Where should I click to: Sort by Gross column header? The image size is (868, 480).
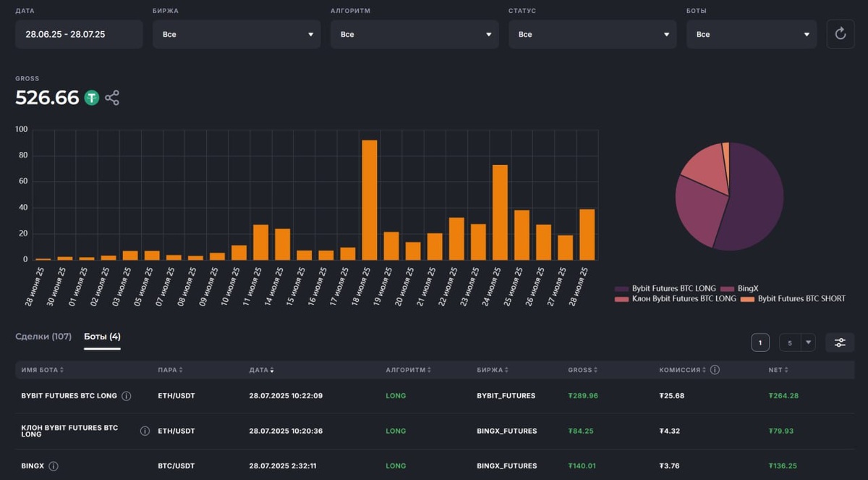click(582, 370)
